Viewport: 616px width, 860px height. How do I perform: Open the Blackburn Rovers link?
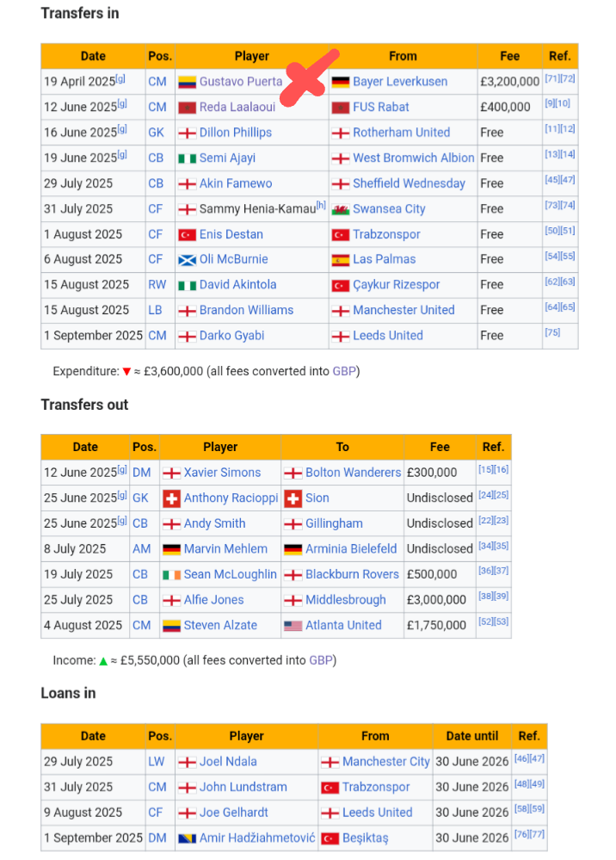click(x=352, y=575)
